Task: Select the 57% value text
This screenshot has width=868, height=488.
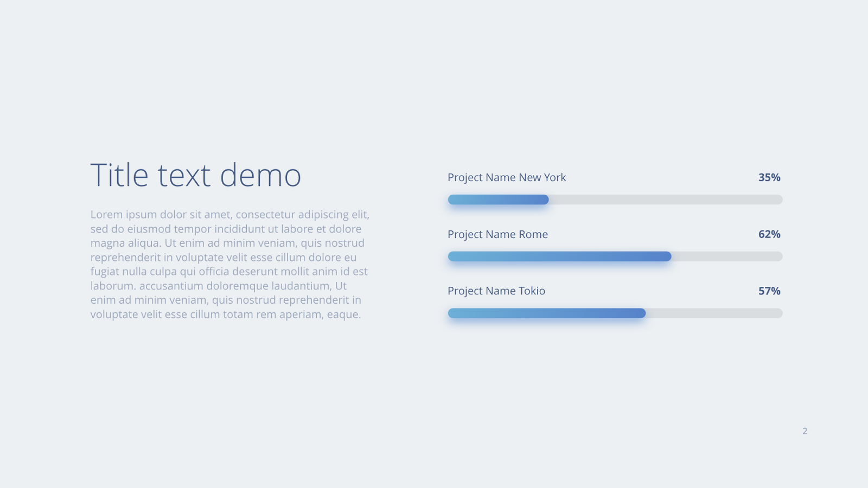Action: pyautogui.click(x=769, y=291)
